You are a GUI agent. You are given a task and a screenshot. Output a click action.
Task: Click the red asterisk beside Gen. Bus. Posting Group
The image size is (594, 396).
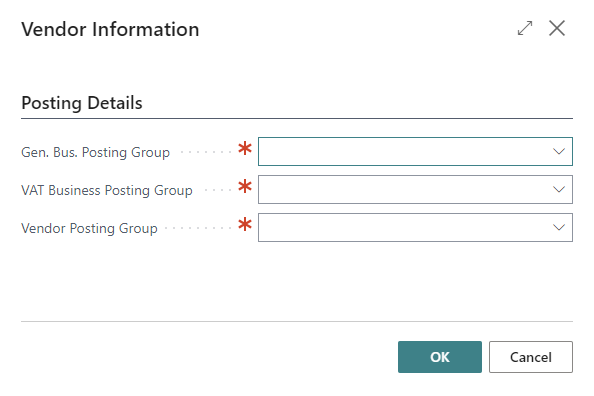point(245,148)
